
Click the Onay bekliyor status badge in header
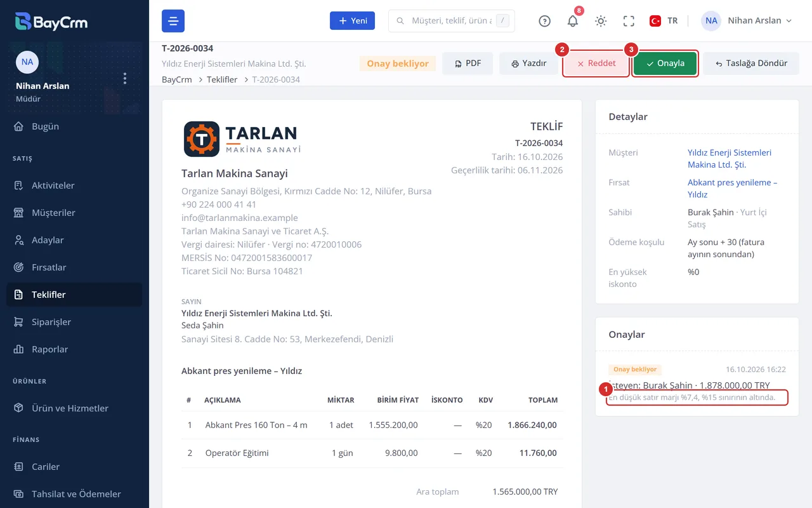pyautogui.click(x=398, y=63)
